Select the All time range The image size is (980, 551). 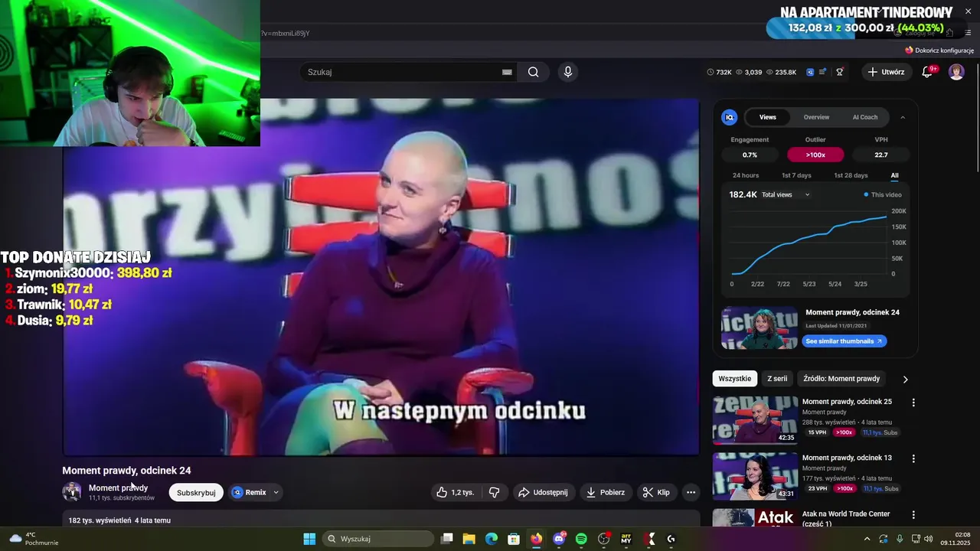click(x=894, y=175)
